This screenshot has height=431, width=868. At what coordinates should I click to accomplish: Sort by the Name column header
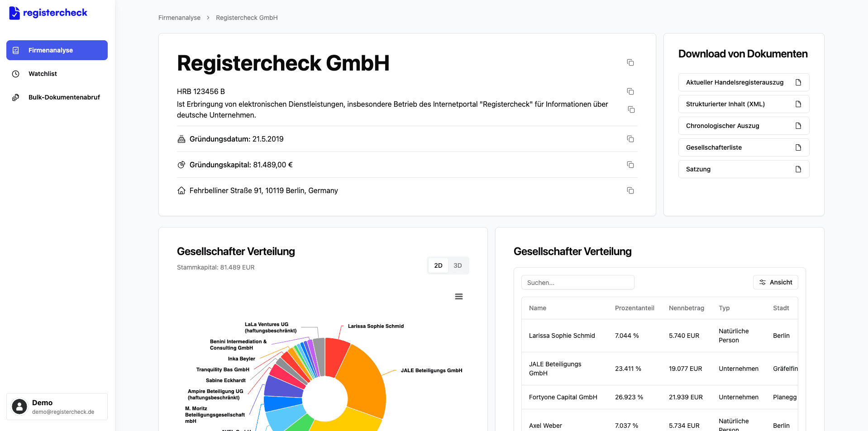tap(538, 308)
